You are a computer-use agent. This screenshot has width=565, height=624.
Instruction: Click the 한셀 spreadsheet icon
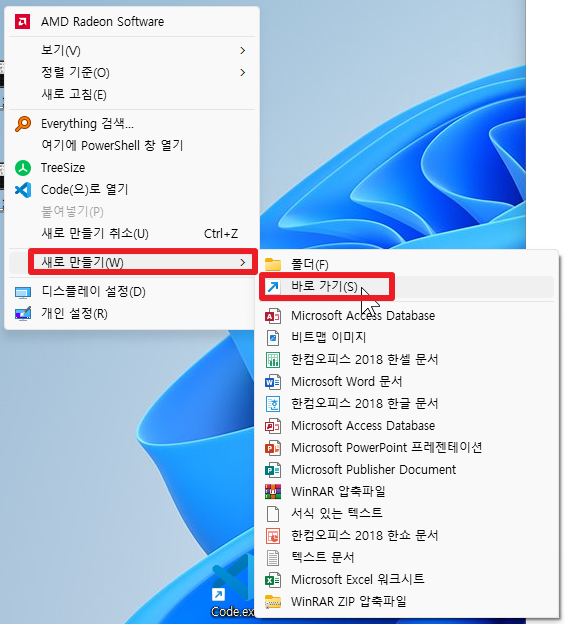[x=273, y=360]
